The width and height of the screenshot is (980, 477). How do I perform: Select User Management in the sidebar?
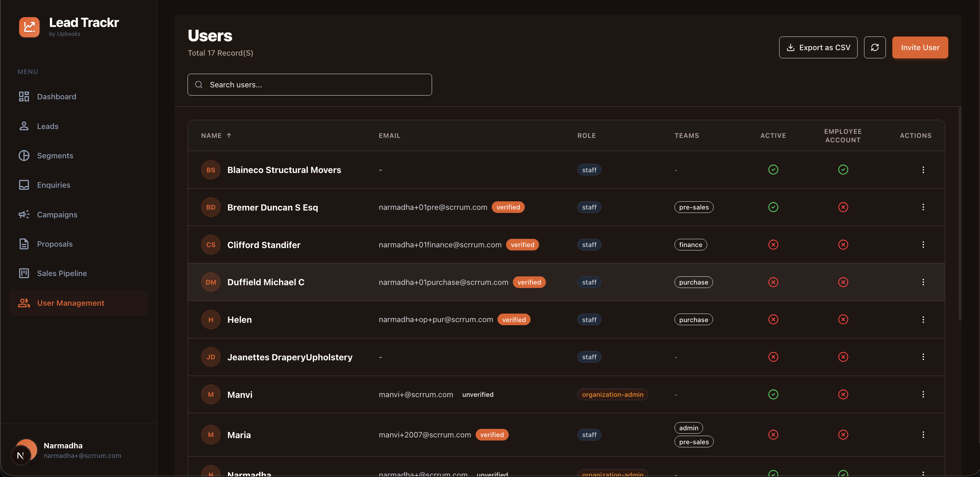[x=70, y=303]
